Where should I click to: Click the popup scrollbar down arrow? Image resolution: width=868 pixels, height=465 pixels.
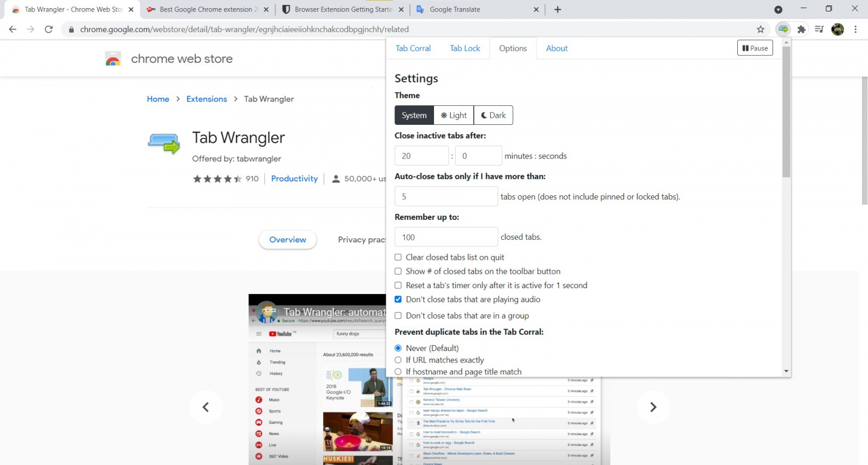coord(786,372)
